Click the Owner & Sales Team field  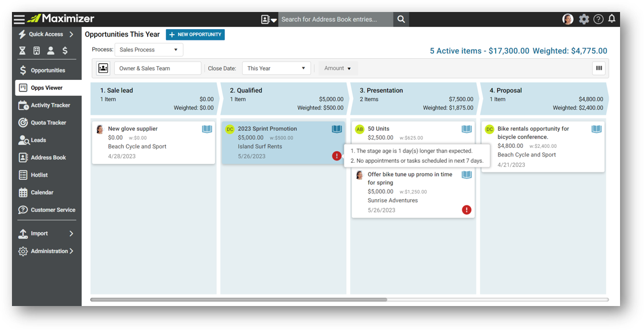click(x=157, y=68)
